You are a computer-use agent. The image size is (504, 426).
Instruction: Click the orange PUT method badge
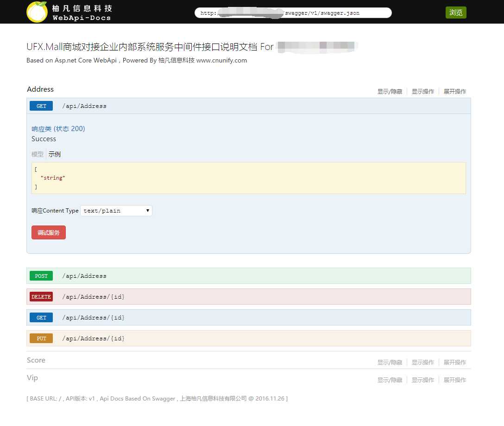point(41,338)
